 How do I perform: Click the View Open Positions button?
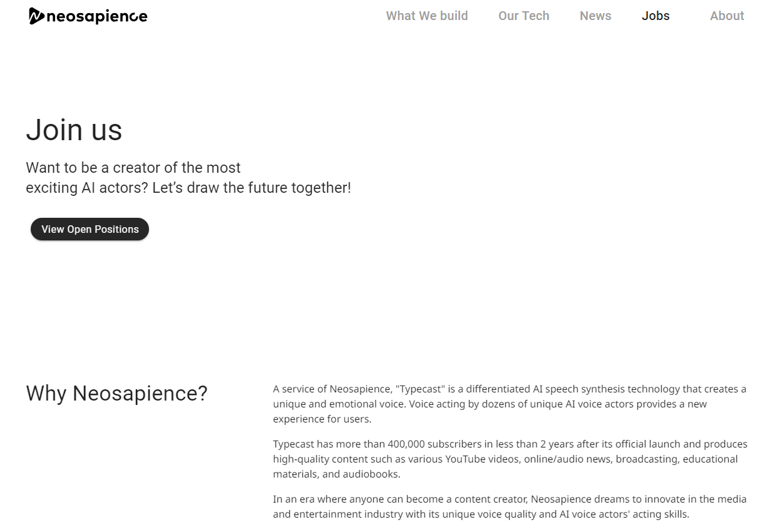(90, 229)
